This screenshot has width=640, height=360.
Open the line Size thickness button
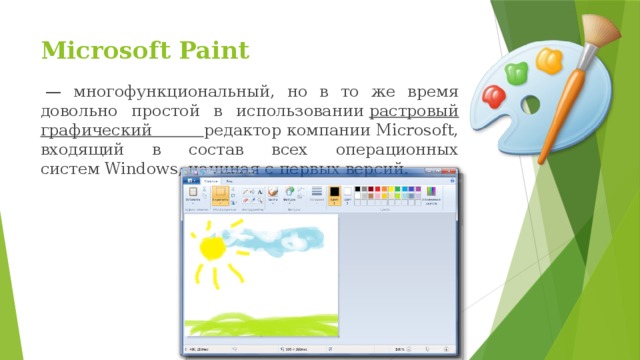click(317, 194)
